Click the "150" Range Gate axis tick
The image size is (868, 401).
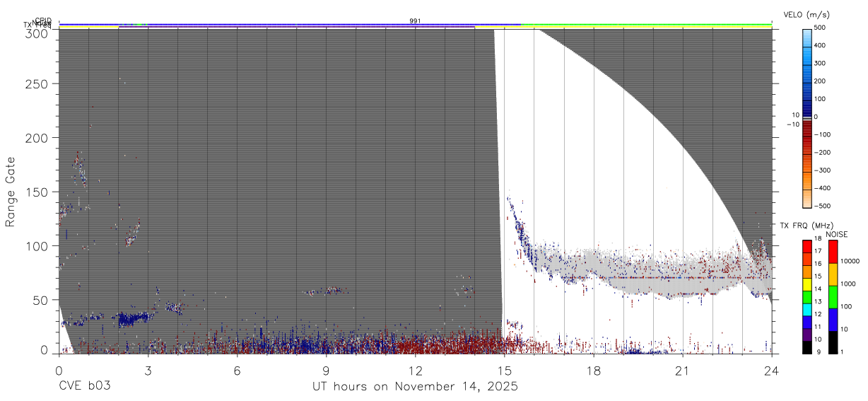click(x=37, y=192)
